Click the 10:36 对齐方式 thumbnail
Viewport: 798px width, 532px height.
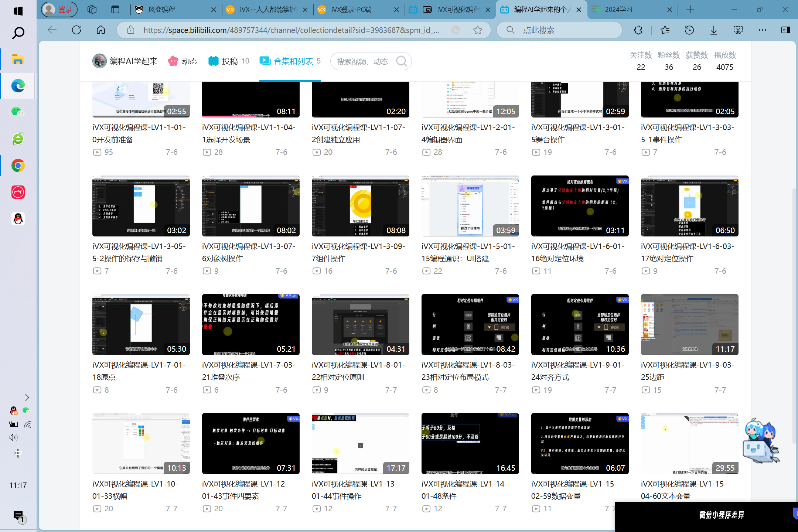point(580,324)
